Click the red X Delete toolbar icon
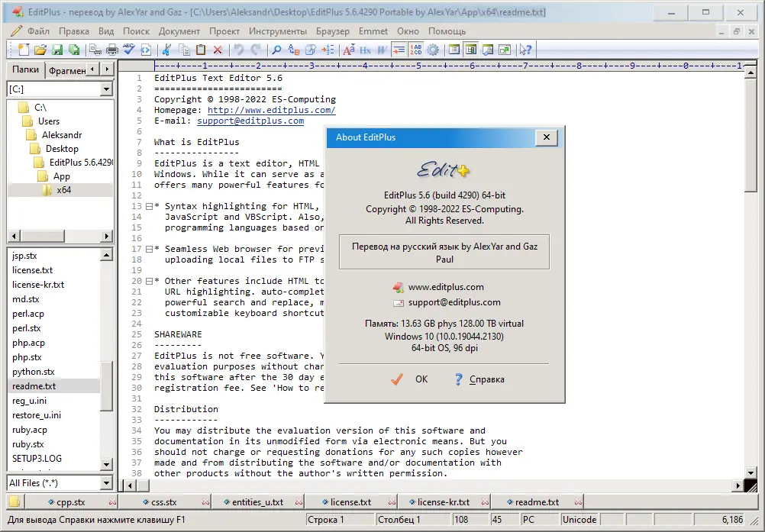This screenshot has height=532, width=765. click(218, 50)
